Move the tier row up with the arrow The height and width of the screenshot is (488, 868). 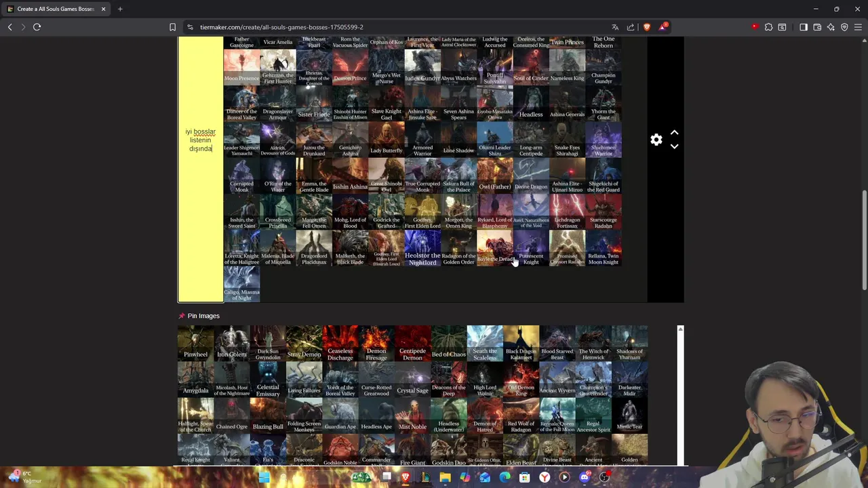tap(674, 133)
